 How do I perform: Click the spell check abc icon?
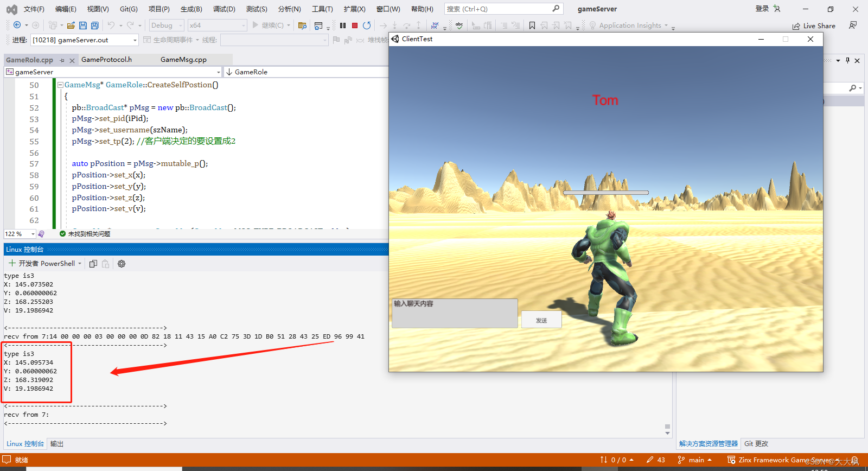pyautogui.click(x=459, y=26)
